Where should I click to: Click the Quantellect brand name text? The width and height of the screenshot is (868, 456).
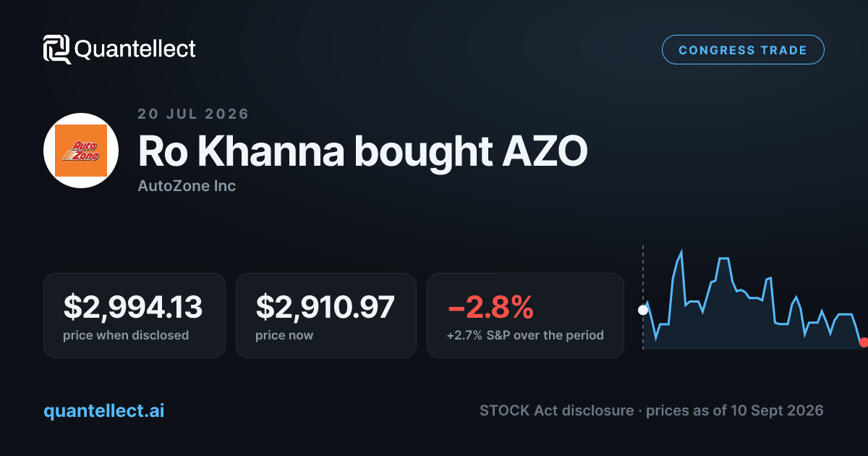(x=135, y=49)
